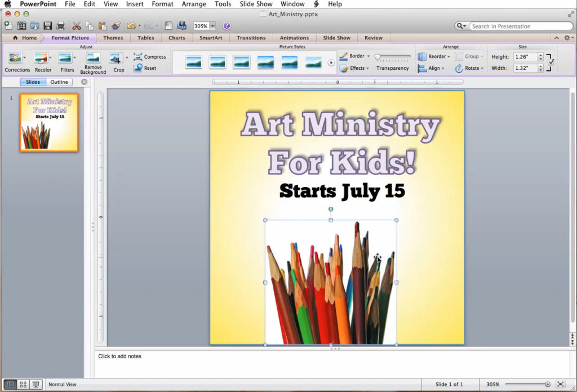577x392 pixels.
Task: Open the Slide Show menu
Action: [x=255, y=4]
